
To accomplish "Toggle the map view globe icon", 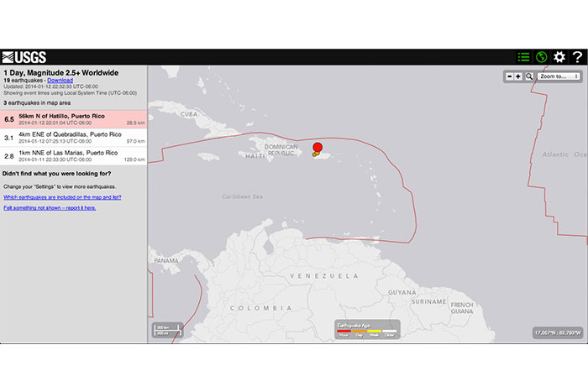I will pyautogui.click(x=542, y=57).
